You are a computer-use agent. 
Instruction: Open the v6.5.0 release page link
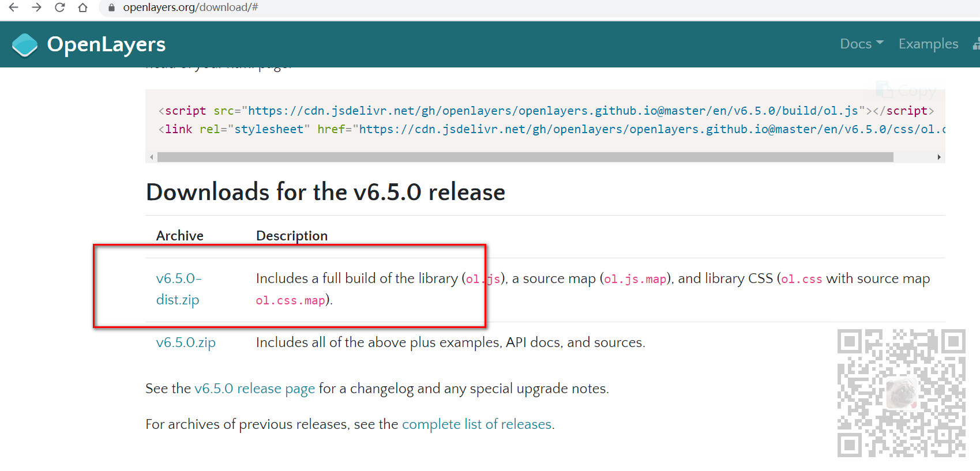click(x=254, y=389)
